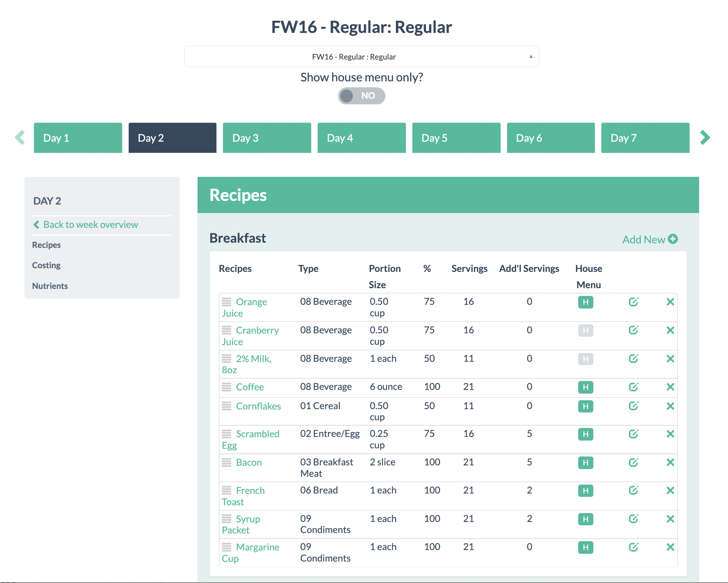Click the edit icon for Scrambled Egg

click(x=633, y=434)
